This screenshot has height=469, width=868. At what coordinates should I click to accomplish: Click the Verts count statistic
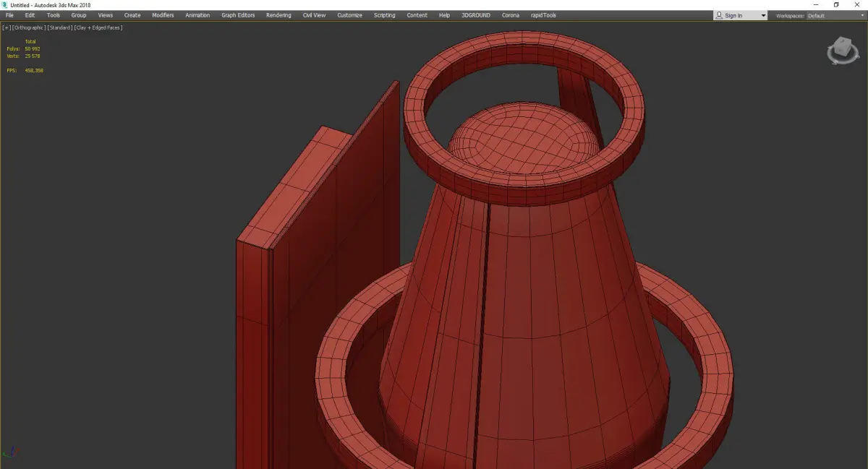coord(23,56)
